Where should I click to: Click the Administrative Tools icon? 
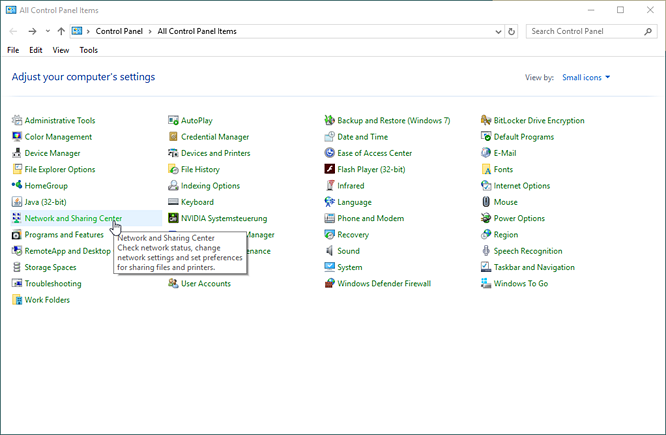point(17,120)
